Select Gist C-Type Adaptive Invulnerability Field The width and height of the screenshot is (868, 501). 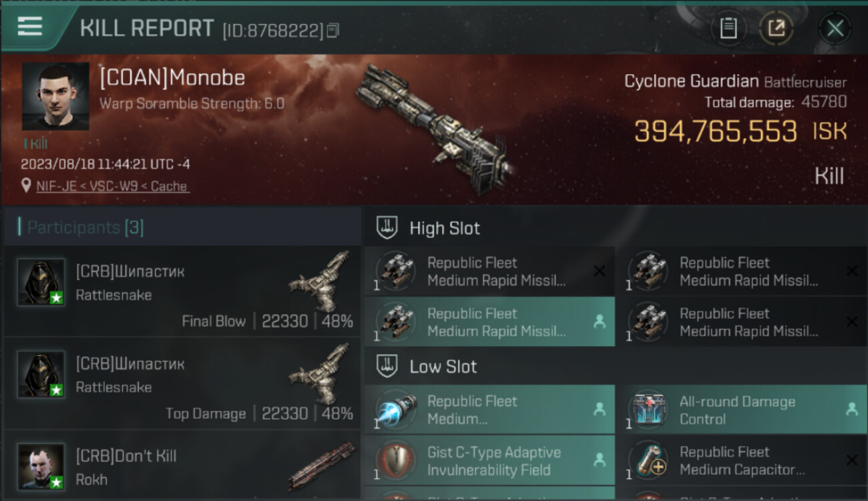(489, 461)
